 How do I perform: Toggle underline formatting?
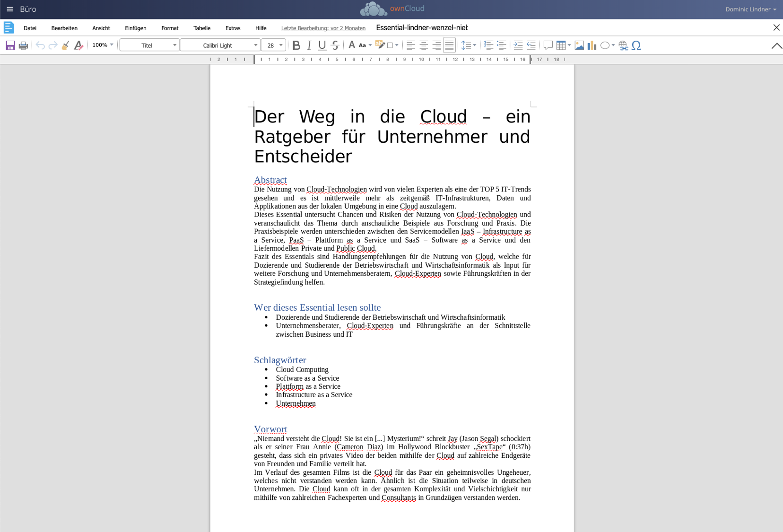point(322,45)
